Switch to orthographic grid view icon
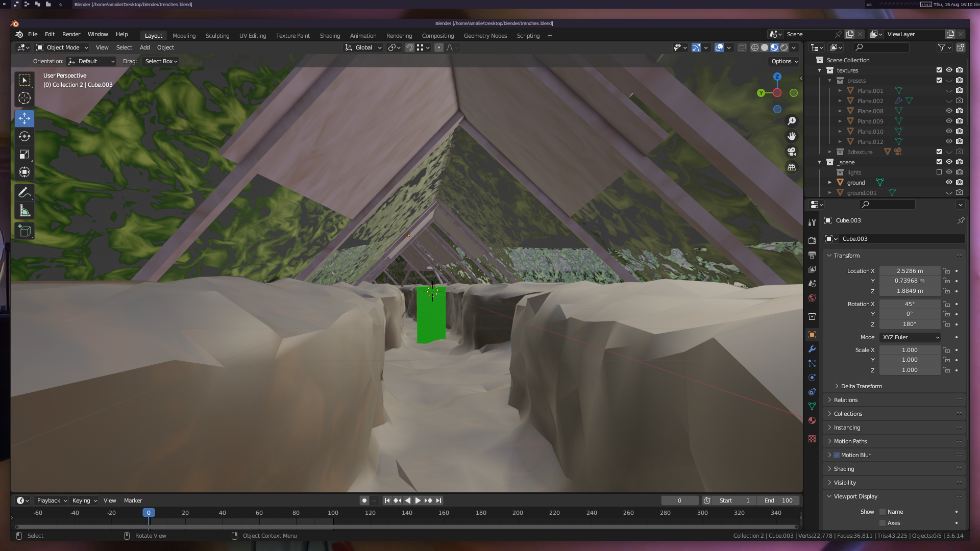The width and height of the screenshot is (980, 551). click(792, 167)
